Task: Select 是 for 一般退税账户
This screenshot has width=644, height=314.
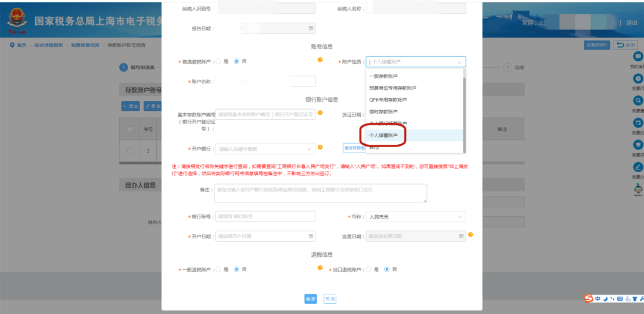Action: point(218,270)
